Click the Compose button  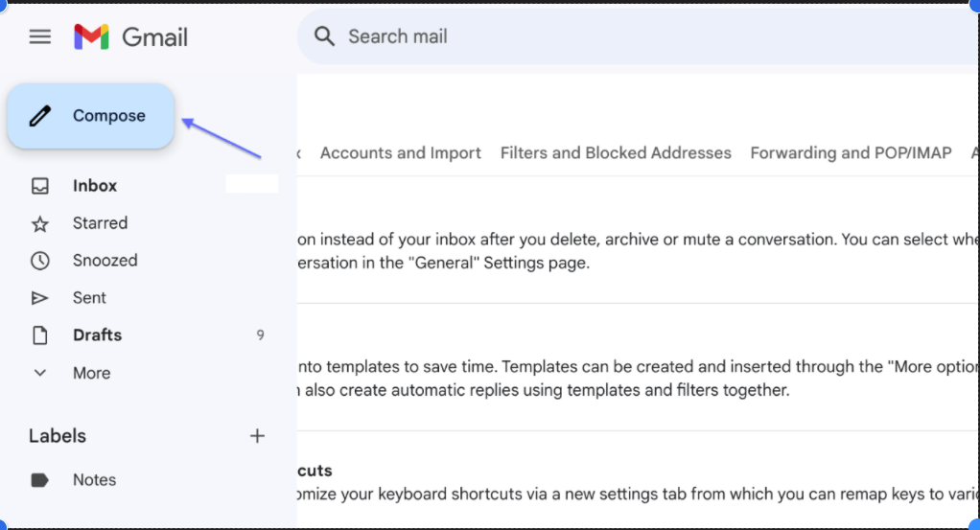[91, 116]
